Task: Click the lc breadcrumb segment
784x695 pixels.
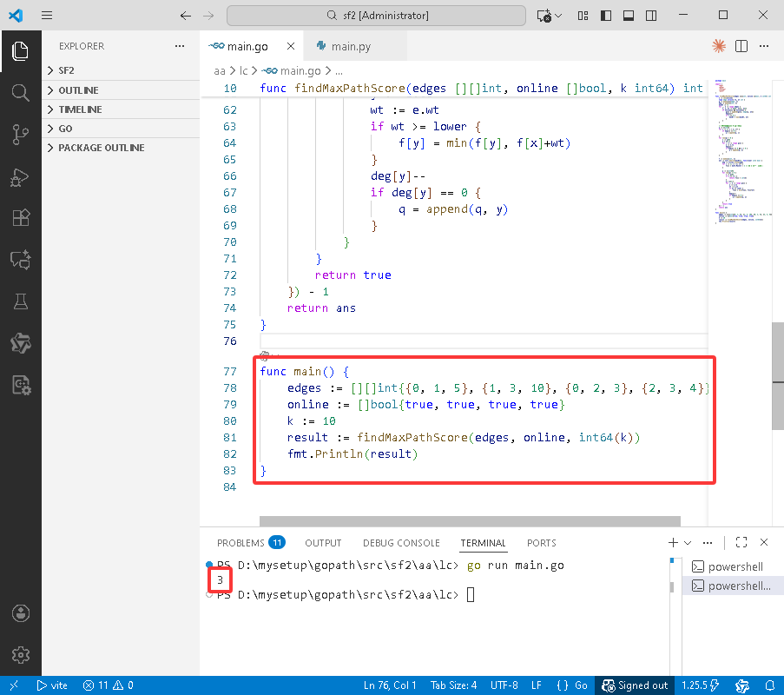Action: pos(243,71)
